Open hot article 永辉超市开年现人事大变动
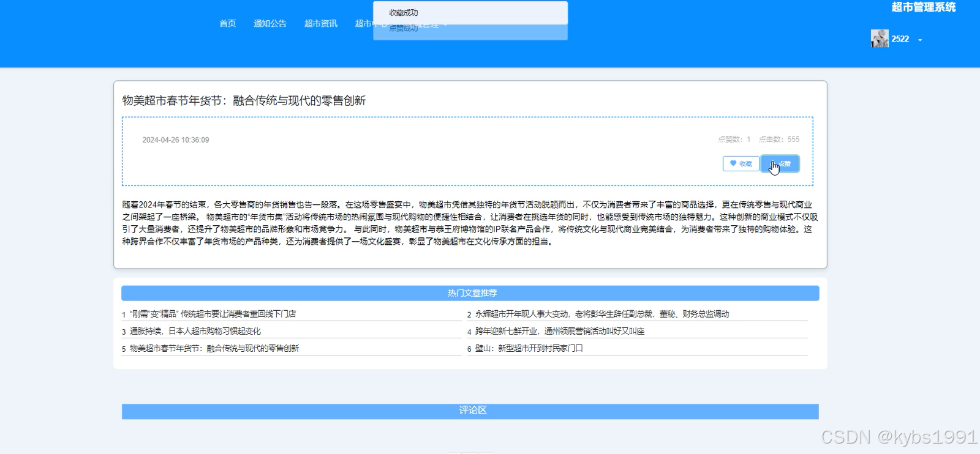Image resolution: width=980 pixels, height=454 pixels. (x=602, y=314)
